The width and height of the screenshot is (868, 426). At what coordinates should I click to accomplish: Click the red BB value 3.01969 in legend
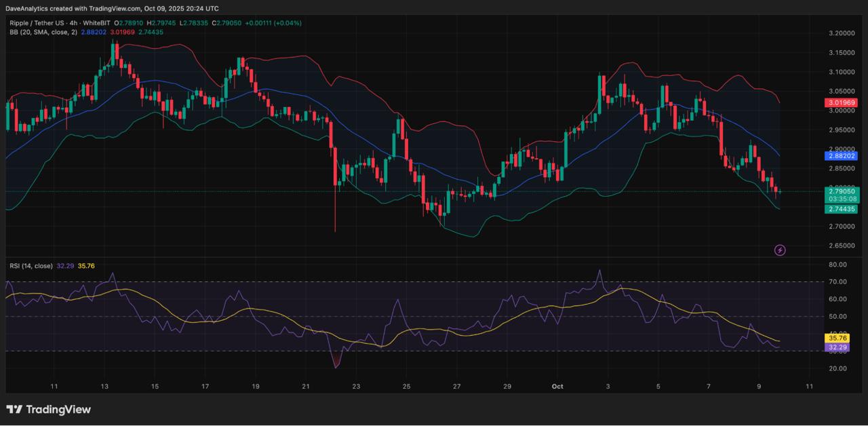tap(122, 32)
